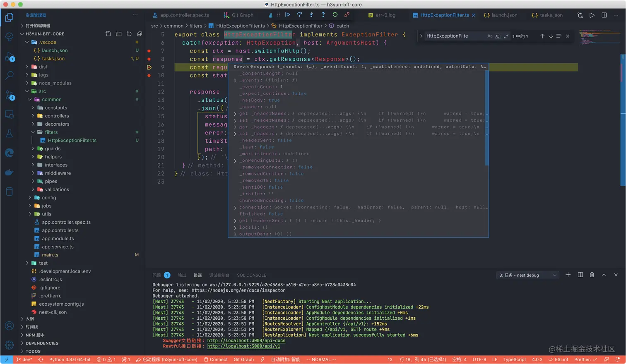
Task: Toggle ESLint status in status bar
Action: [x=559, y=359]
